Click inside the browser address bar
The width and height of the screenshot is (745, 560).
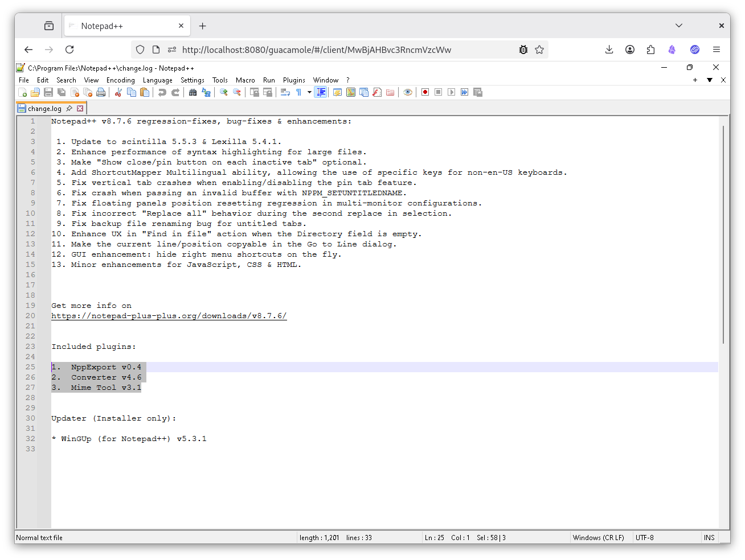342,50
